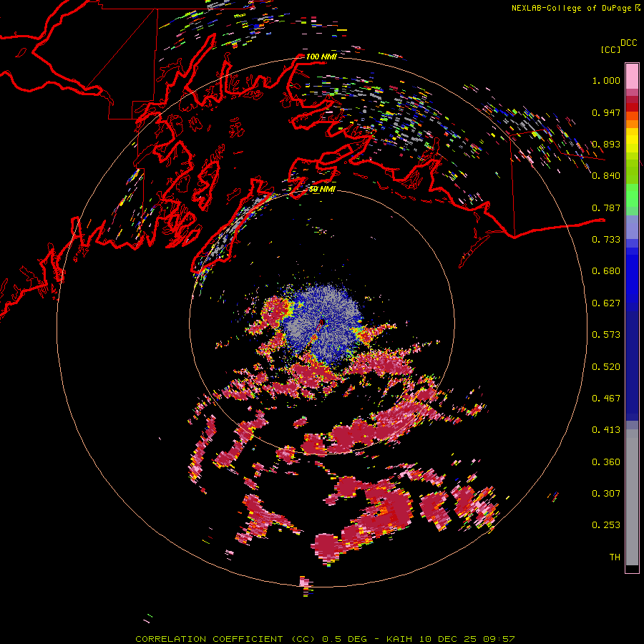The width and height of the screenshot is (644, 644).
Task: Select the 0.627 scale value
Action: (x=606, y=303)
